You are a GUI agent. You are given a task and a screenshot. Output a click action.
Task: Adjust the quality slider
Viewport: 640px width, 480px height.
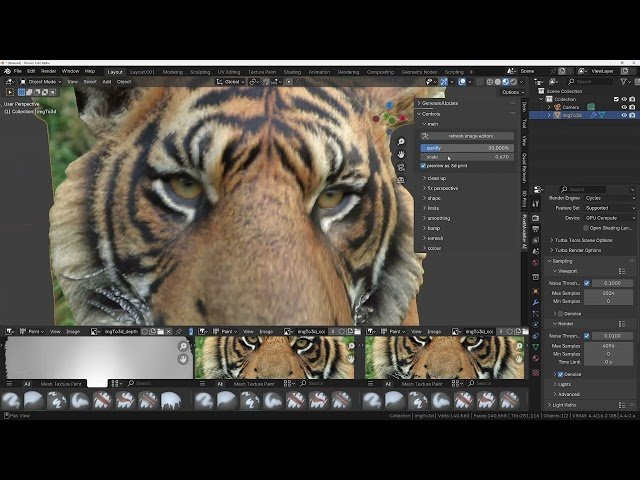point(467,148)
